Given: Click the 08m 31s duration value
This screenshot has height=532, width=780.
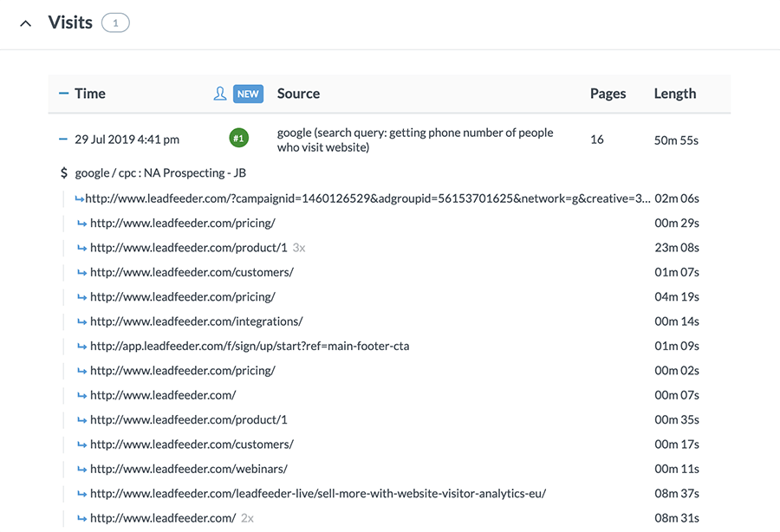Looking at the screenshot, I should (x=677, y=518).
